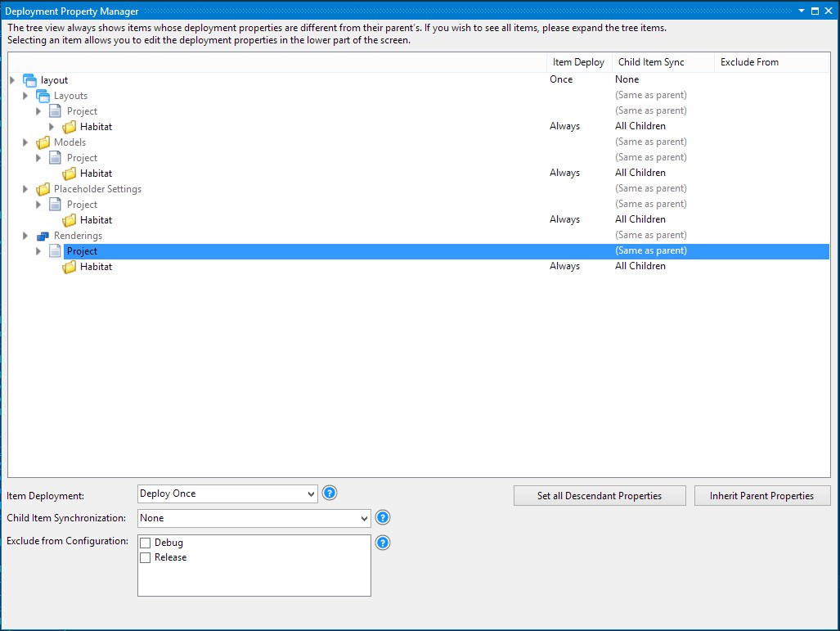Click the Renderings stacked-items icon
The width and height of the screenshot is (840, 631).
tap(43, 235)
